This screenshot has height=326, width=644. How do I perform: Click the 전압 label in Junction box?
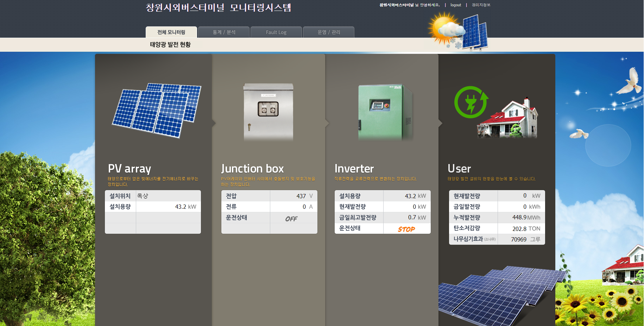[231, 196]
